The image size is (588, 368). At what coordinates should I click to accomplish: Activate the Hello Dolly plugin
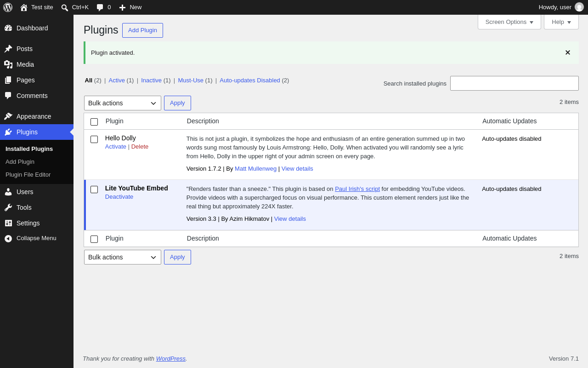coord(116,147)
